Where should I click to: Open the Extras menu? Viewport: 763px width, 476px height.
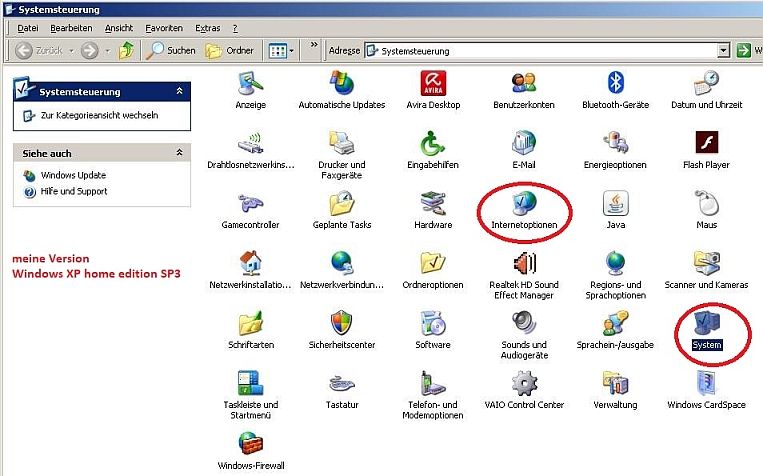(x=208, y=28)
